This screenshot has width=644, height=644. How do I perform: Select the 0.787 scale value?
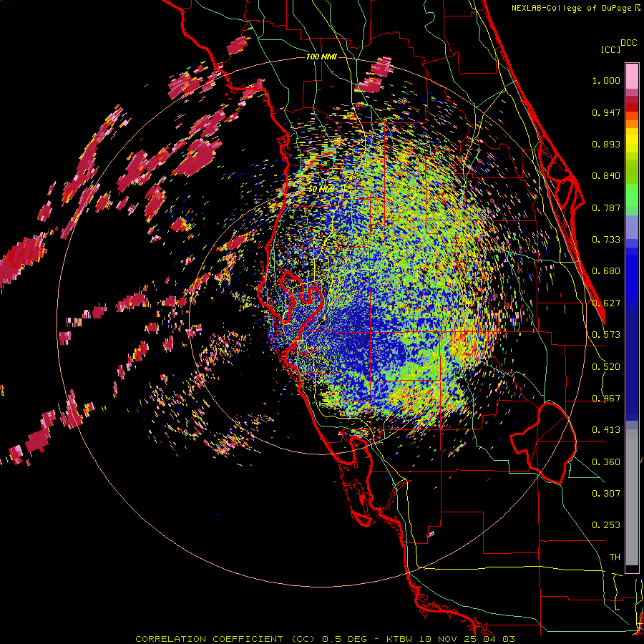point(606,208)
